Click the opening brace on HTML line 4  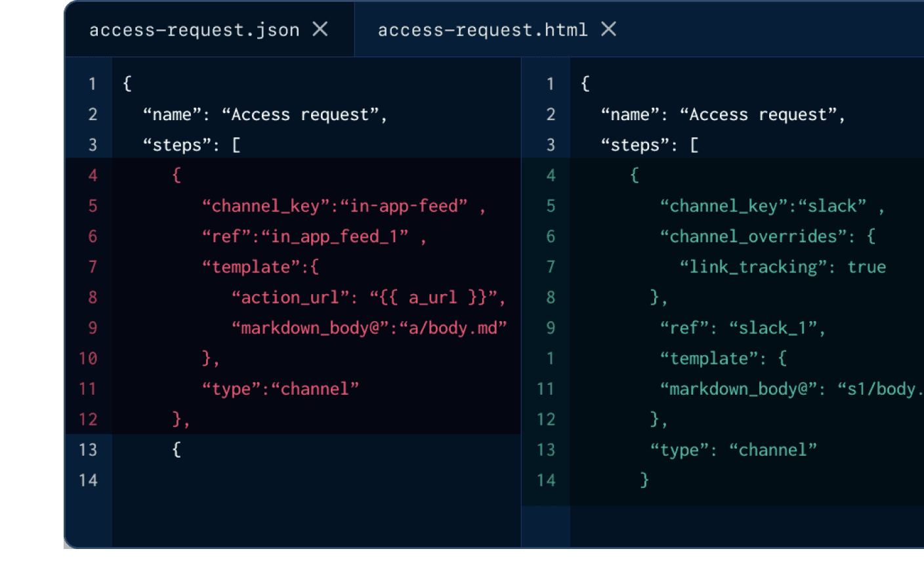click(633, 175)
